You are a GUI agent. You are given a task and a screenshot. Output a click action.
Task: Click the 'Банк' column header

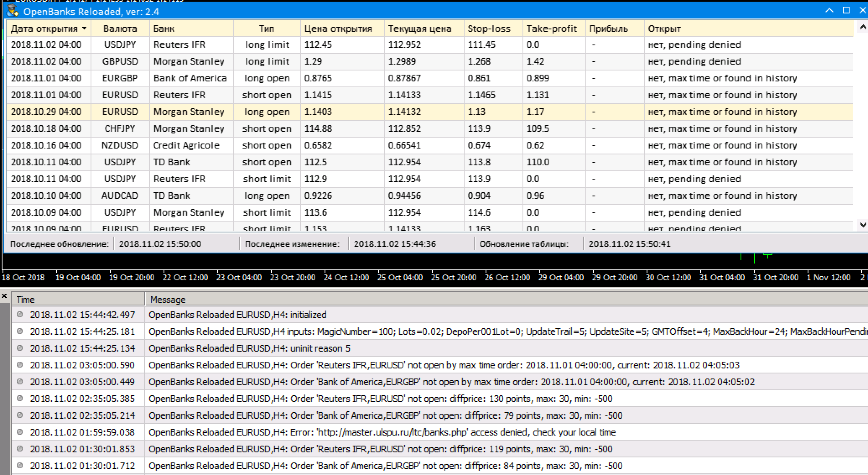[191, 29]
